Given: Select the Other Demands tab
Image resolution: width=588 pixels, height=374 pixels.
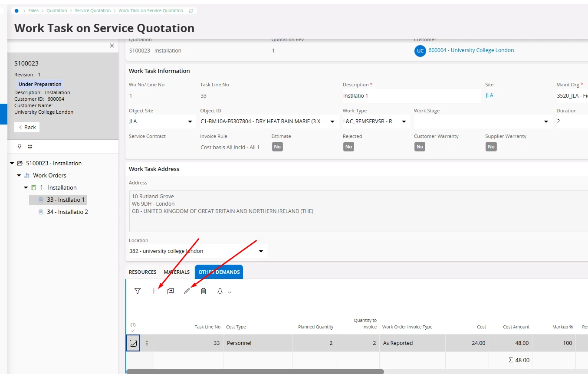Looking at the screenshot, I should click(219, 272).
